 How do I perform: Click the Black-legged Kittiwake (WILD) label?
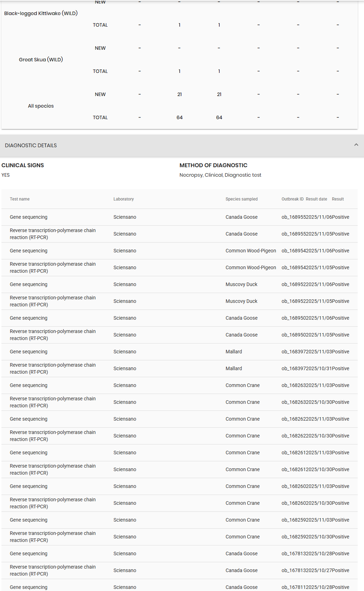pyautogui.click(x=41, y=13)
